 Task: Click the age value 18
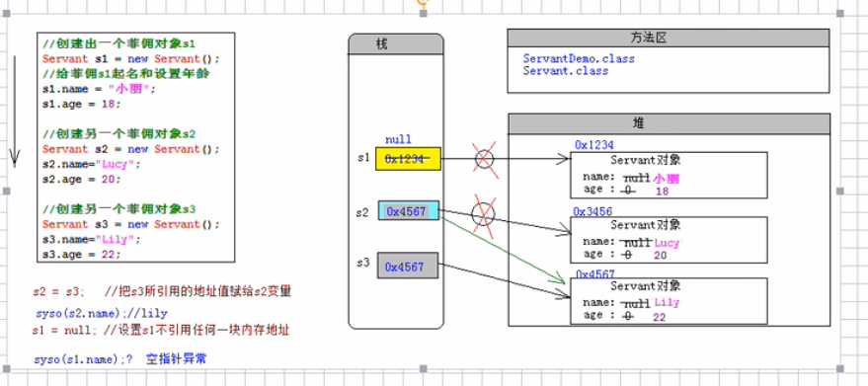(x=662, y=192)
